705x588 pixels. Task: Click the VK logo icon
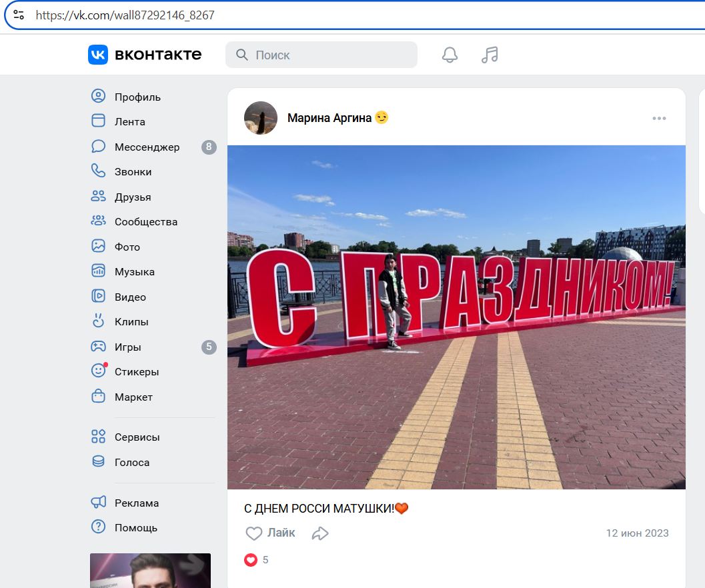coord(98,55)
